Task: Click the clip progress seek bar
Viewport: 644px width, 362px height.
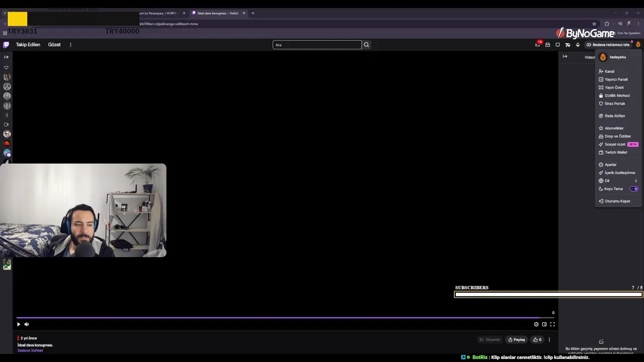Action: coord(285,317)
